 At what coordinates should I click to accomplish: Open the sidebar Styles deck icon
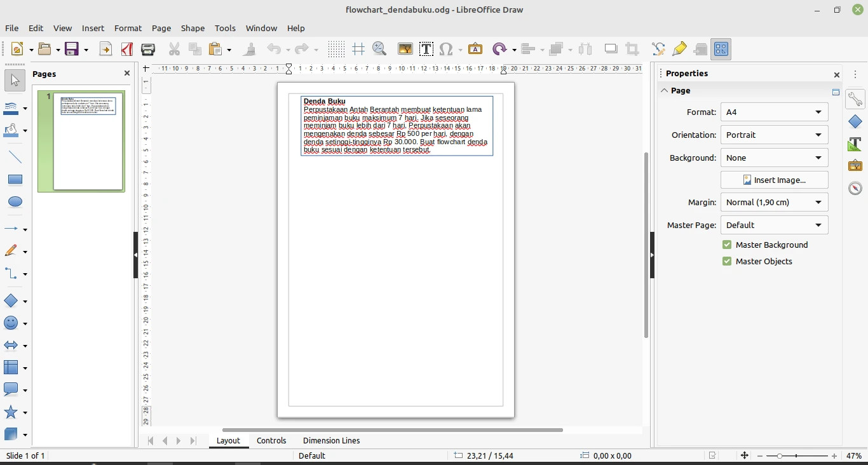(855, 144)
